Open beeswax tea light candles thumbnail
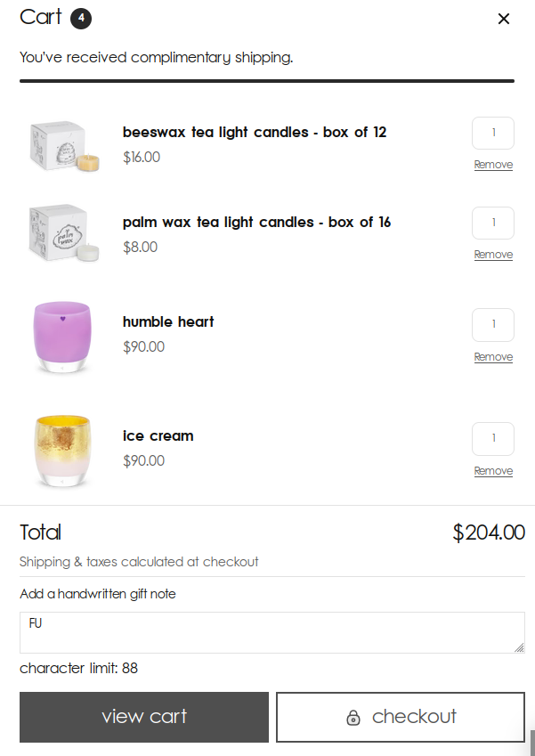This screenshot has height=756, width=535. (x=62, y=145)
